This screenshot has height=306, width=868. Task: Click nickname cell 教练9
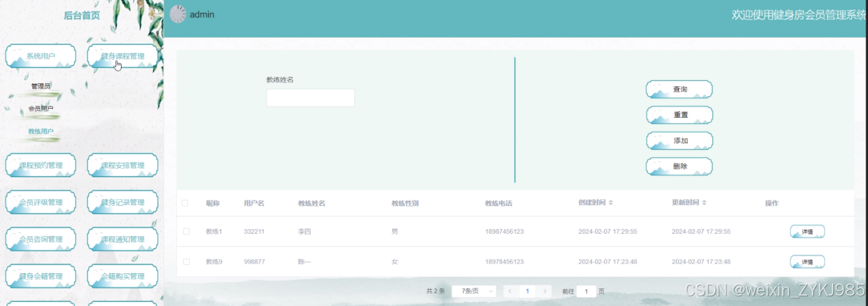coord(214,262)
